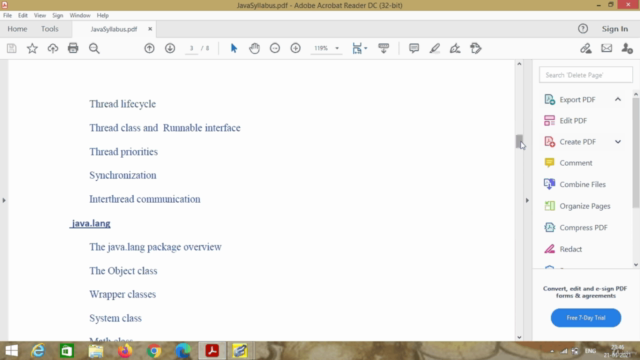Open the Sign menu
The height and width of the screenshot is (360, 640).
coord(58,16)
